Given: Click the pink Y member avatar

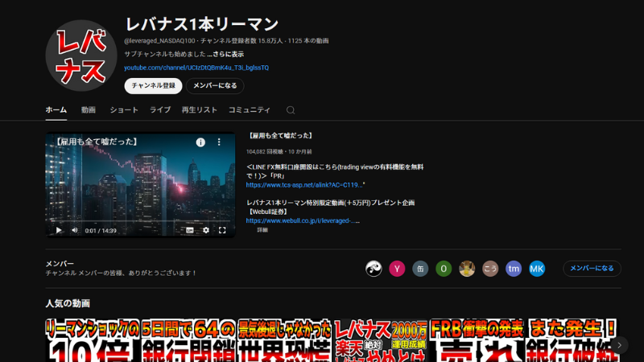Looking at the screenshot, I should click(x=397, y=269).
